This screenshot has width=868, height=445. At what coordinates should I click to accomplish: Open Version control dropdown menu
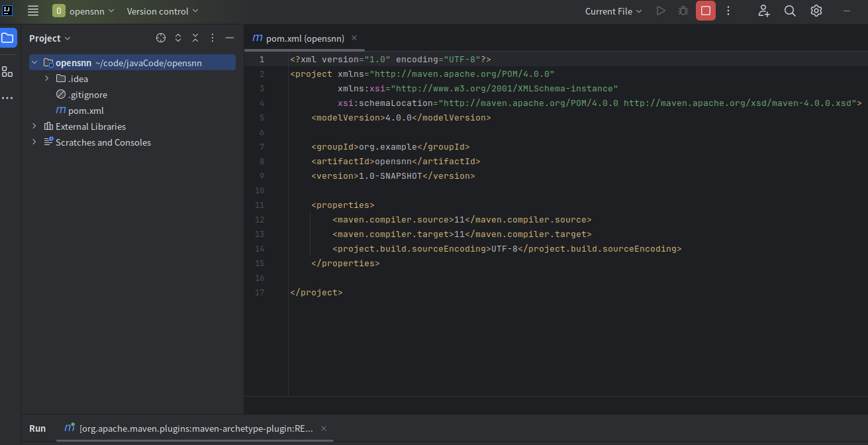[162, 11]
